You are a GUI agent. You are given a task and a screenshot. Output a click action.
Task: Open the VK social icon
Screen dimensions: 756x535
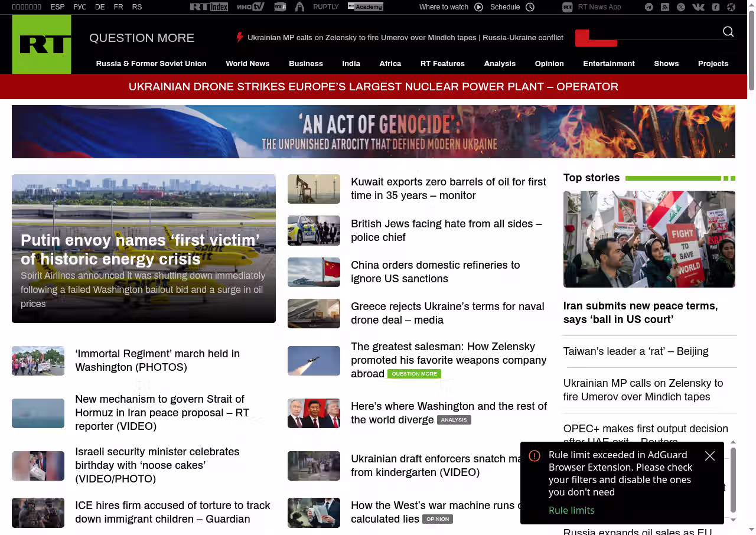[x=698, y=7]
